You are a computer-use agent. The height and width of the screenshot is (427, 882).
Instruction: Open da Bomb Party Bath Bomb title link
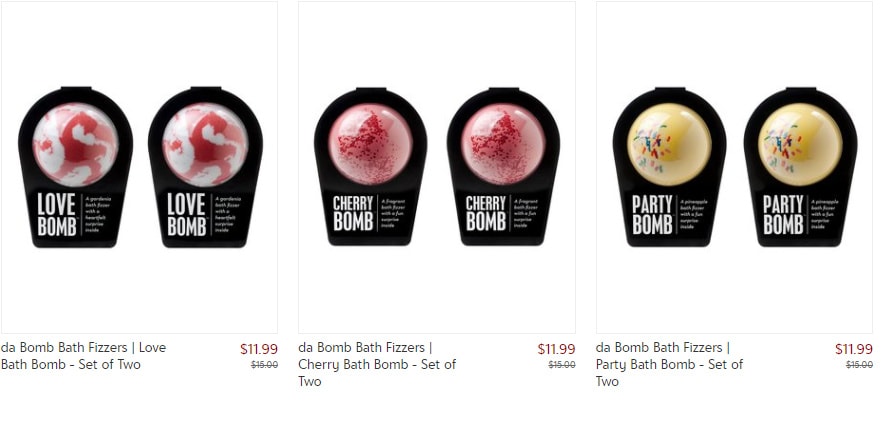pyautogui.click(x=669, y=364)
